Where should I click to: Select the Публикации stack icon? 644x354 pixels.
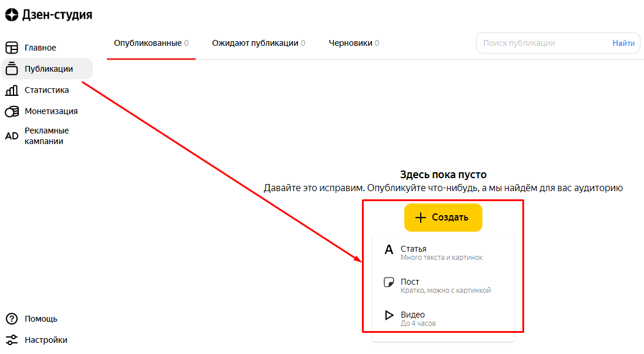coord(12,69)
